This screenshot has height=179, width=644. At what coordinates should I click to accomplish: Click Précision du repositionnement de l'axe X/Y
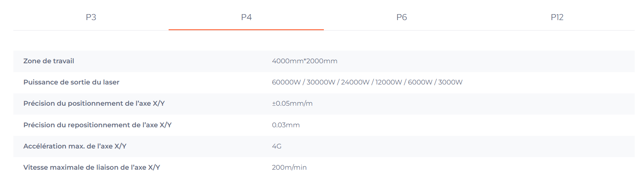pos(97,125)
